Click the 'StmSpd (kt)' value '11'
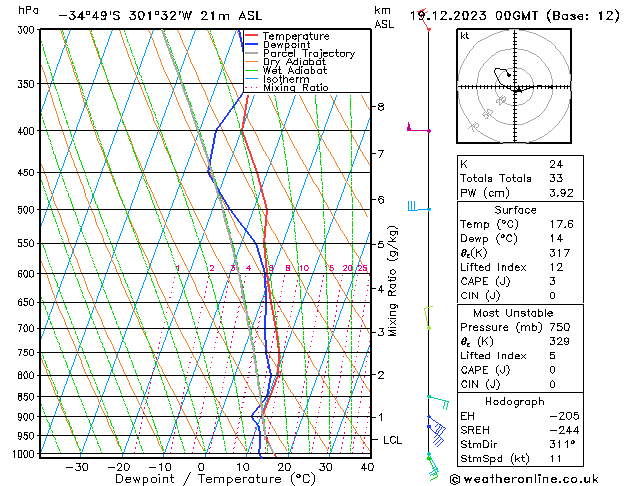The height and width of the screenshot is (486, 629). pyautogui.click(x=555, y=458)
